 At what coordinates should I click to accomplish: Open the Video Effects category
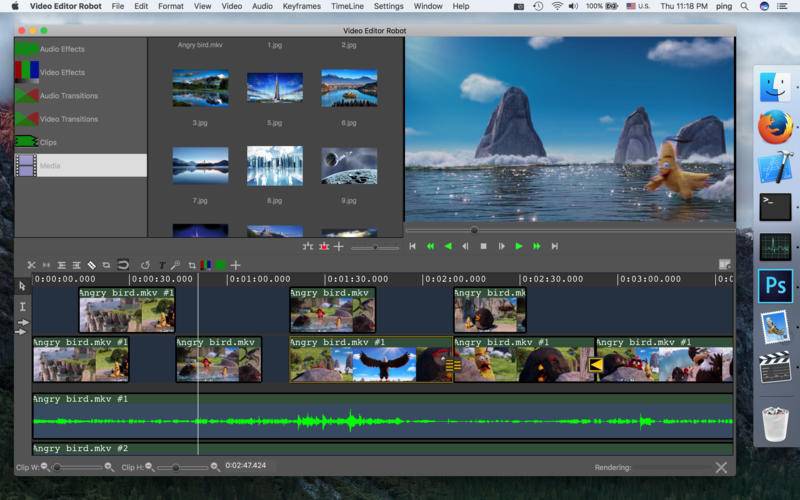[81, 72]
